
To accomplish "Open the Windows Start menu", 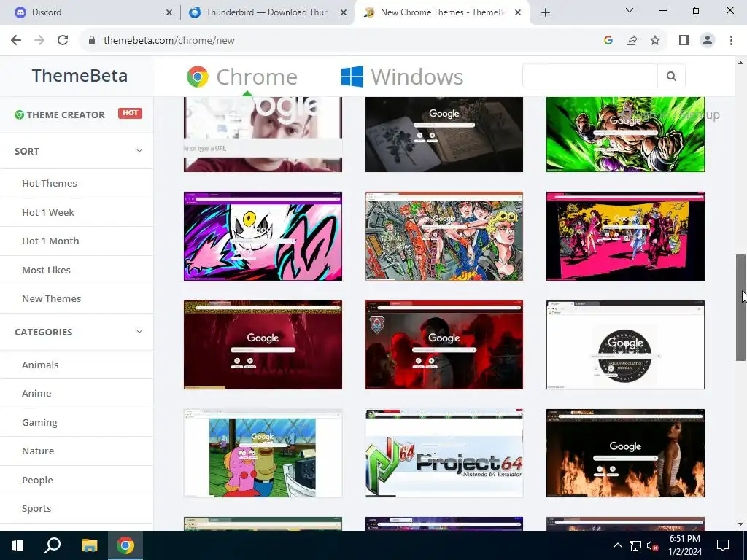I will click(18, 545).
